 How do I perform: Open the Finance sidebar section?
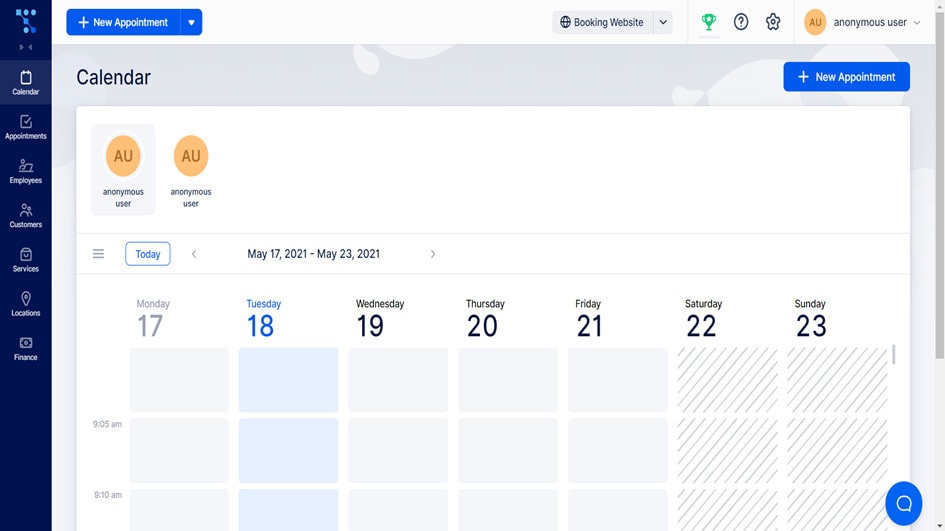coord(25,348)
